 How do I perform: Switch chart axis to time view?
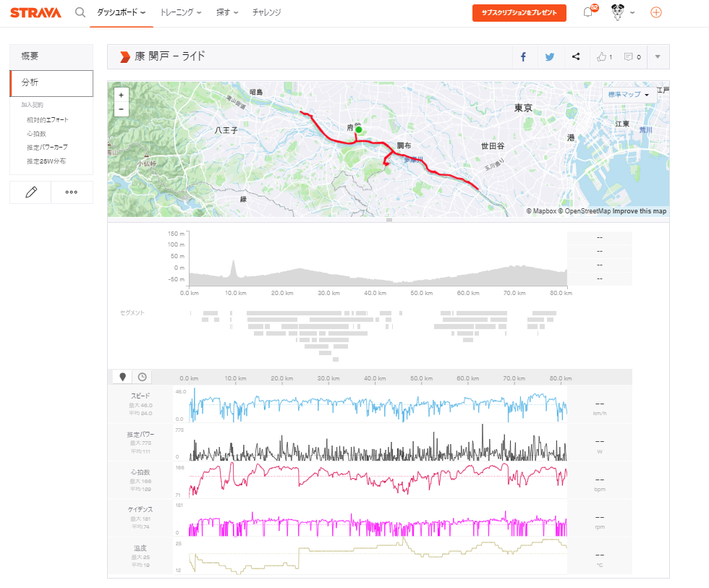pyautogui.click(x=143, y=377)
